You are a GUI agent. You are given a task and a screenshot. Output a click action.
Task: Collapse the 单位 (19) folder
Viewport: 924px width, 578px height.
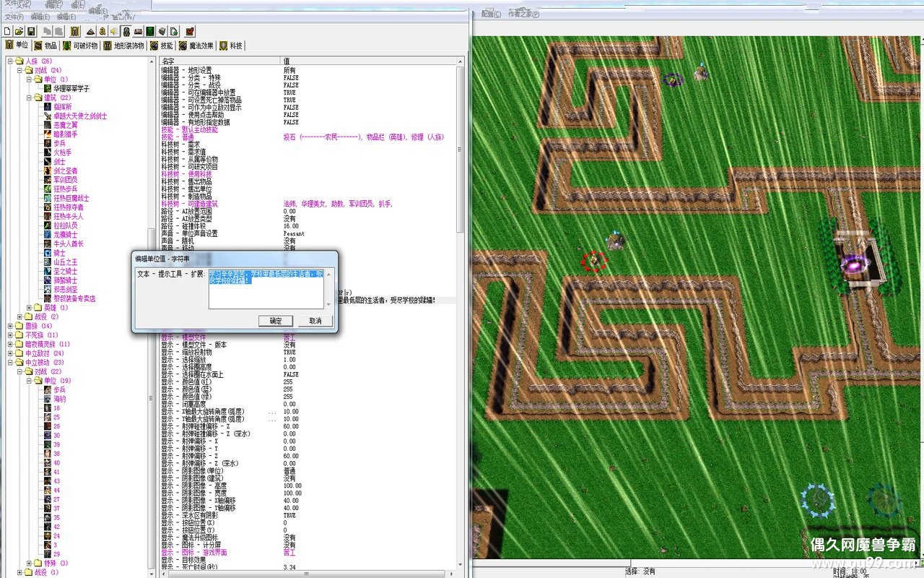pos(30,380)
